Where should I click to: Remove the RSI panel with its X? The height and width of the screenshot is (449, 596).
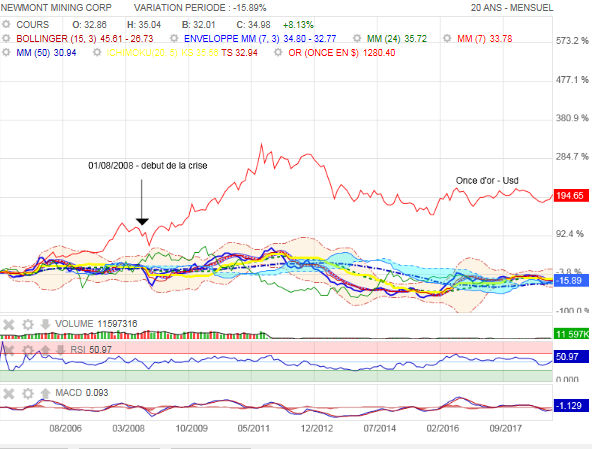coord(9,350)
